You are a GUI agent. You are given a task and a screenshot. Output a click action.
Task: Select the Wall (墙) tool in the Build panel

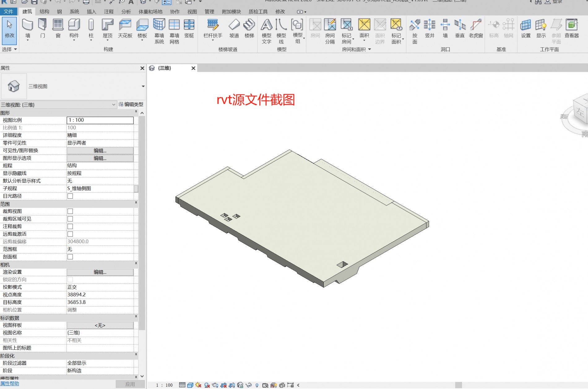tap(28, 29)
